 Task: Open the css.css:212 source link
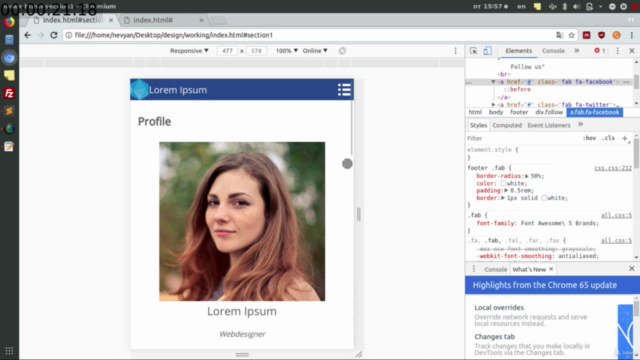(613, 168)
